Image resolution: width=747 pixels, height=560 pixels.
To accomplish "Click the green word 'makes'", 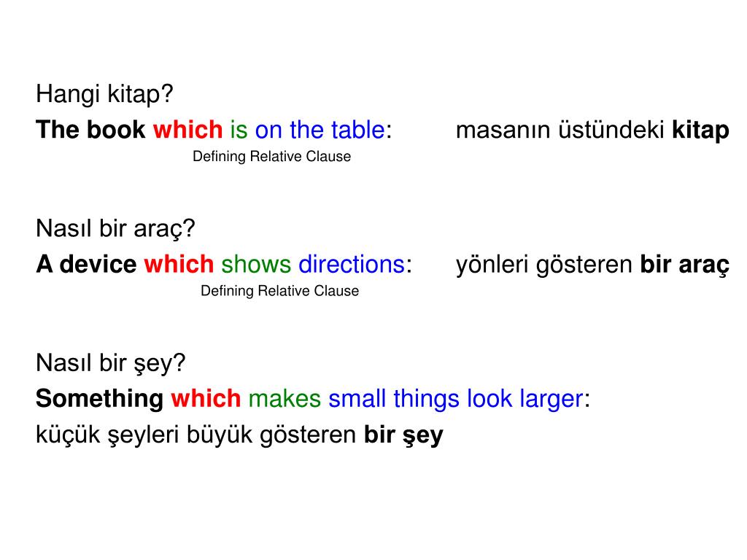I will [x=285, y=398].
